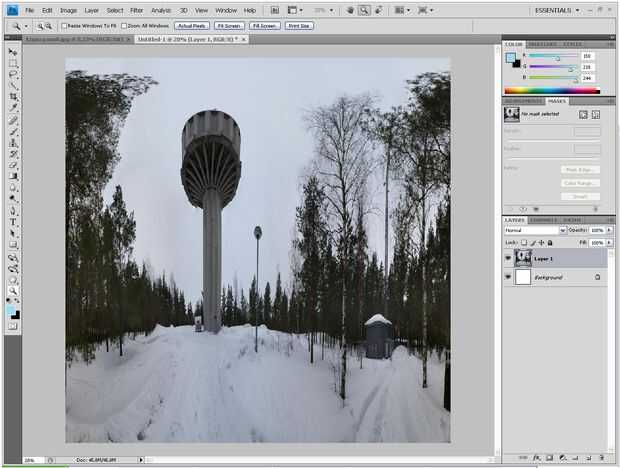Select the Zoom tool in the toolbox
The height and width of the screenshot is (468, 620).
13,291
